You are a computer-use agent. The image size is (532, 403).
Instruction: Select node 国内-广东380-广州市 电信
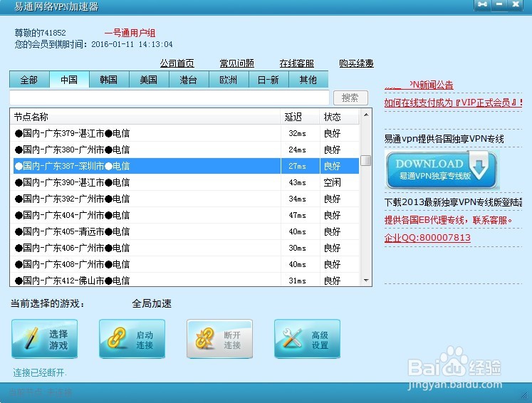(186, 150)
